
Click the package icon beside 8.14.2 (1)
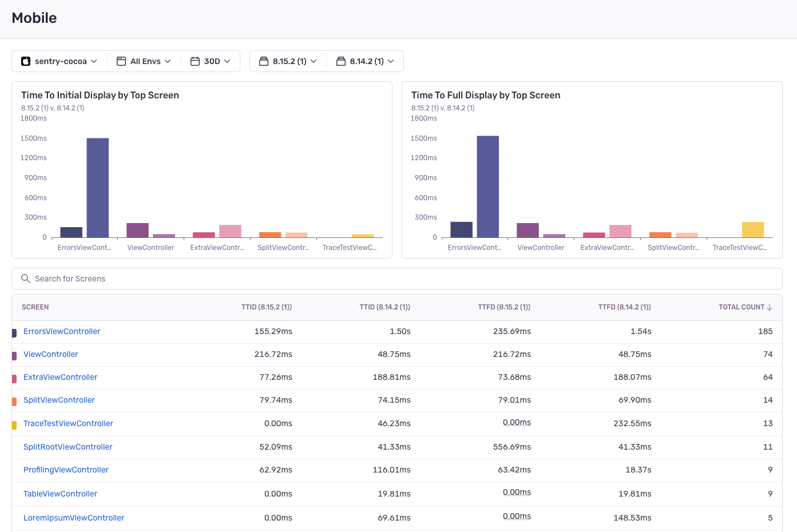(x=341, y=61)
